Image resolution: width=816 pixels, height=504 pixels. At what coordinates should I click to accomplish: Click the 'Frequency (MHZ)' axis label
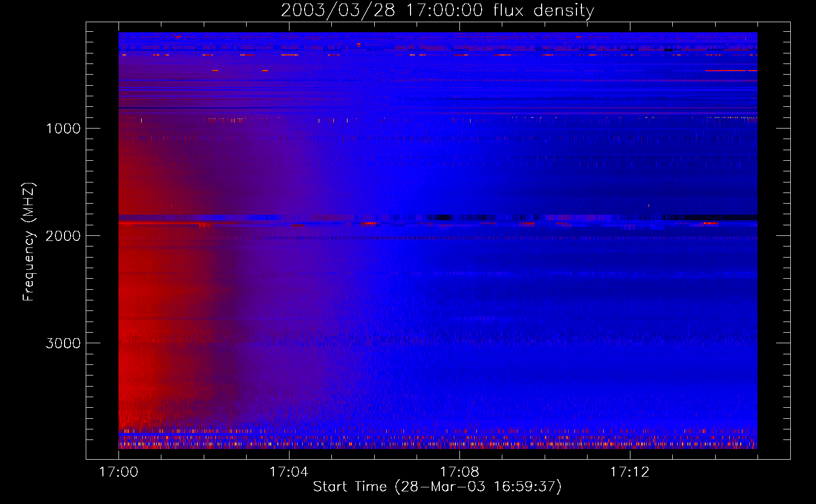[x=29, y=242]
